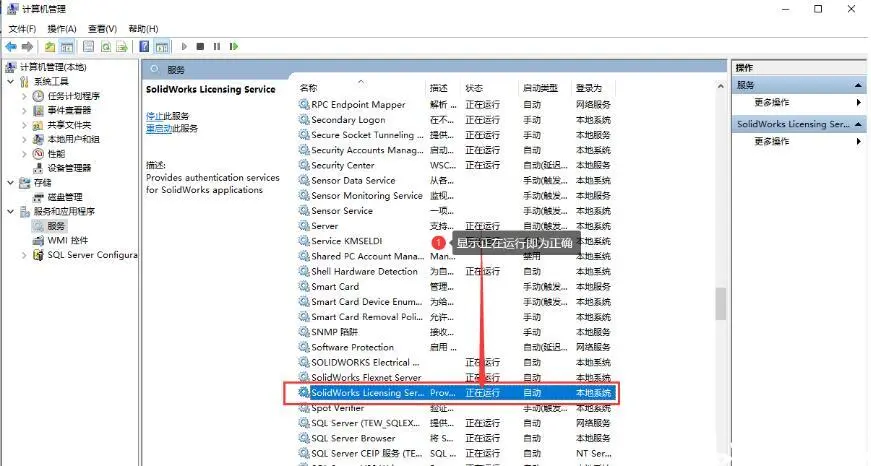This screenshot has height=466, width=871.
Task: Collapse the 服务和应用程序 tree node
Action: click(x=11, y=212)
